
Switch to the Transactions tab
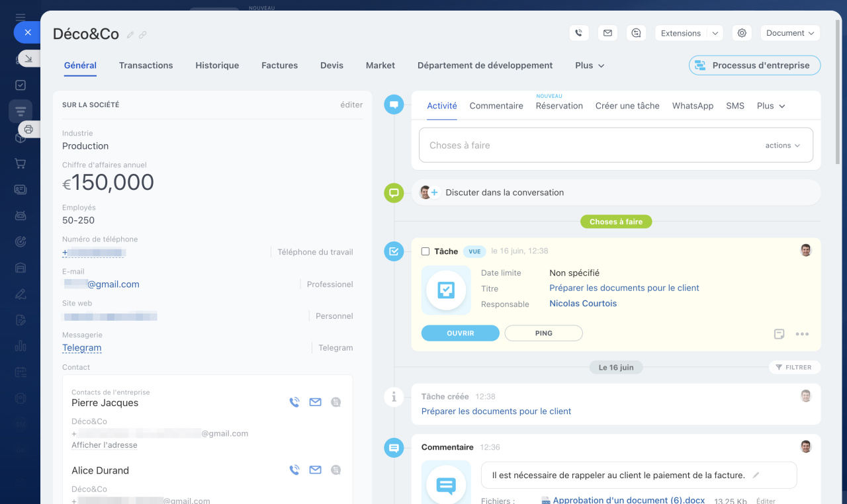[x=146, y=65]
